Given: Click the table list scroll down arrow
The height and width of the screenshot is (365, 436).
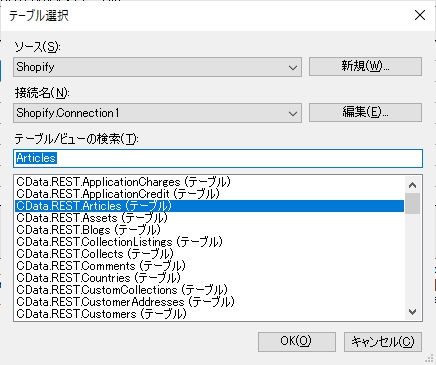Looking at the screenshot, I should (x=412, y=312).
